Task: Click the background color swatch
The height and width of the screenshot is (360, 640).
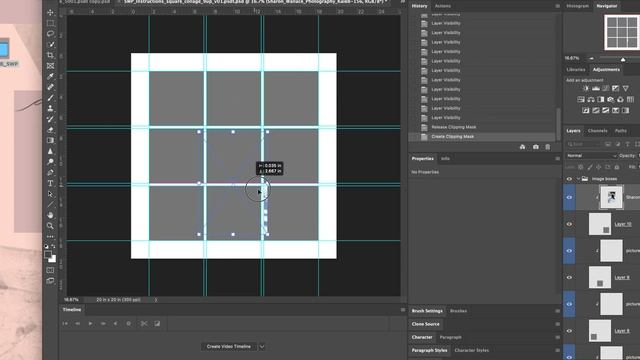Action: coord(53,259)
